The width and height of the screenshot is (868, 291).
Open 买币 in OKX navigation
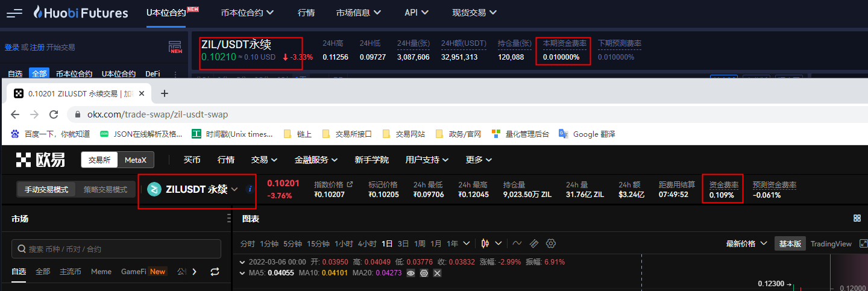[x=192, y=160]
